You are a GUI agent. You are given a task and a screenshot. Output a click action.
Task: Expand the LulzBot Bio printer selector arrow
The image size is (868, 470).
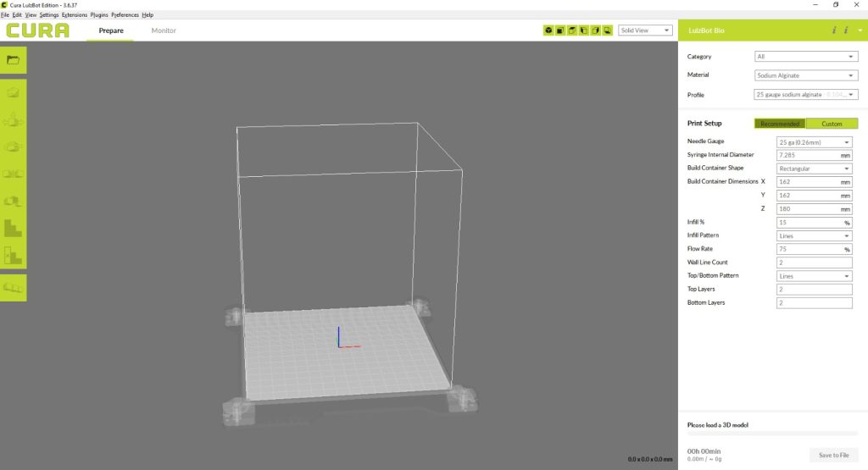(x=860, y=30)
